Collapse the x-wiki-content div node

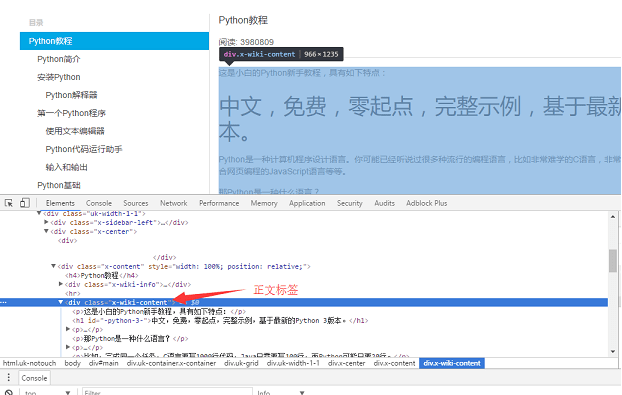61,302
